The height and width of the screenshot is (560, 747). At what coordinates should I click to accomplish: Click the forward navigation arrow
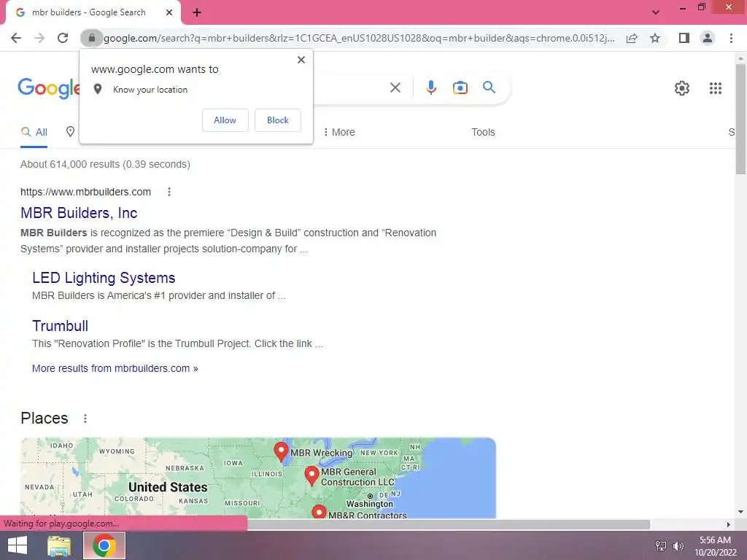[39, 38]
